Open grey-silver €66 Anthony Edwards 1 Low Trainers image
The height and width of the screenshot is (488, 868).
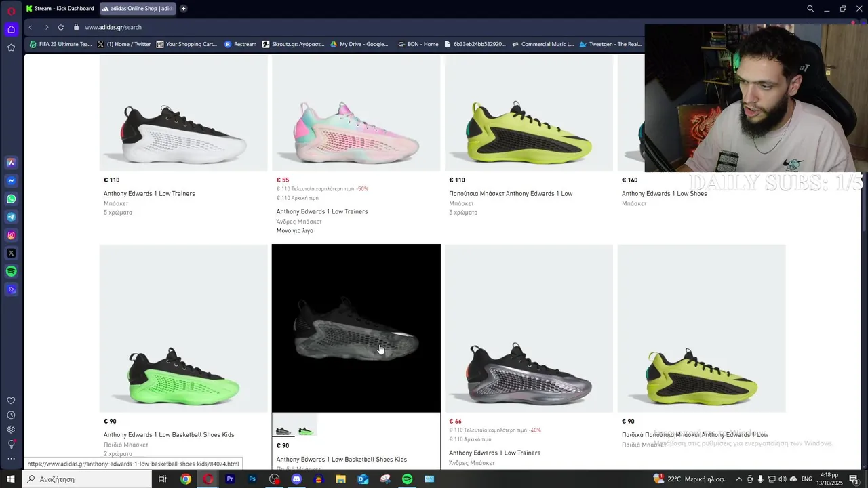pos(529,328)
